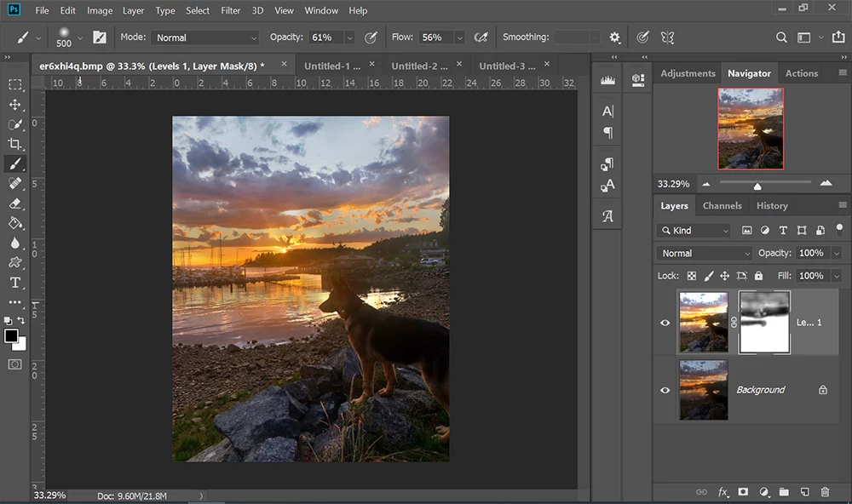Open the brush smoothing options gear

point(615,37)
